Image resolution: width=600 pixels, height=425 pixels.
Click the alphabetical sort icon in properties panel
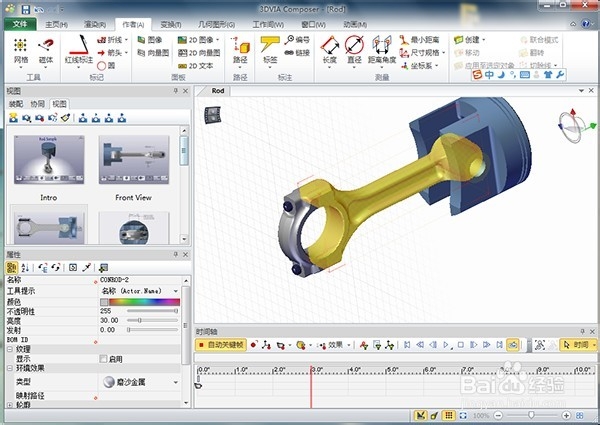tap(25, 267)
